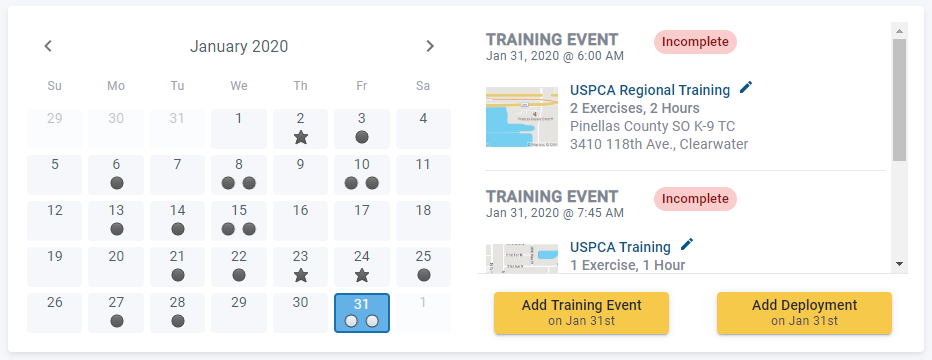Image resolution: width=932 pixels, height=360 pixels.
Task: Go to previous month with left chevron
Action: (48, 46)
